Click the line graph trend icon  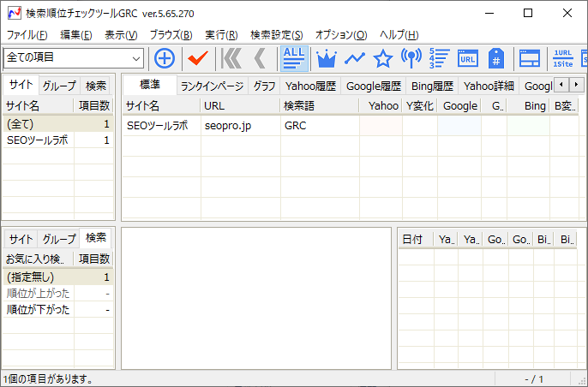click(x=355, y=59)
